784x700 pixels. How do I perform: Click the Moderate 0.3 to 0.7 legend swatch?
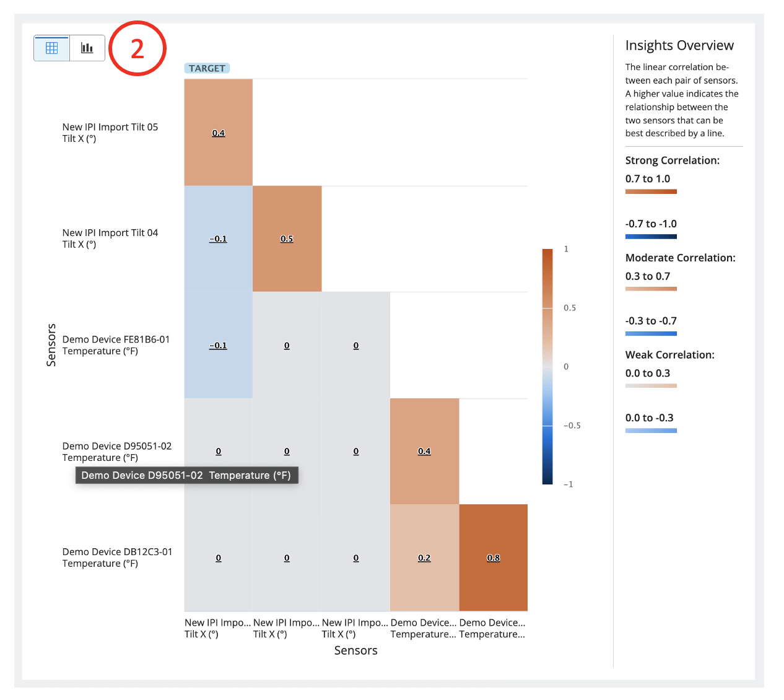tap(651, 289)
